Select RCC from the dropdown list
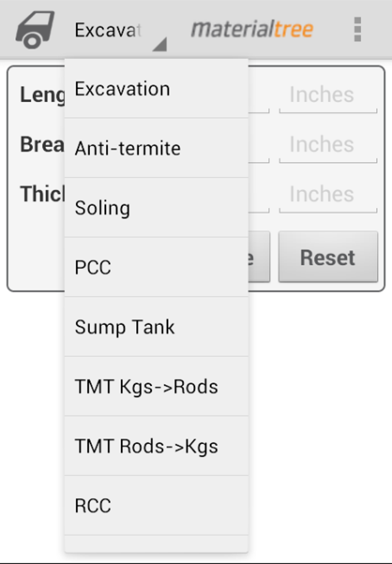Screen dimensions: 392x564 [x=92, y=506]
